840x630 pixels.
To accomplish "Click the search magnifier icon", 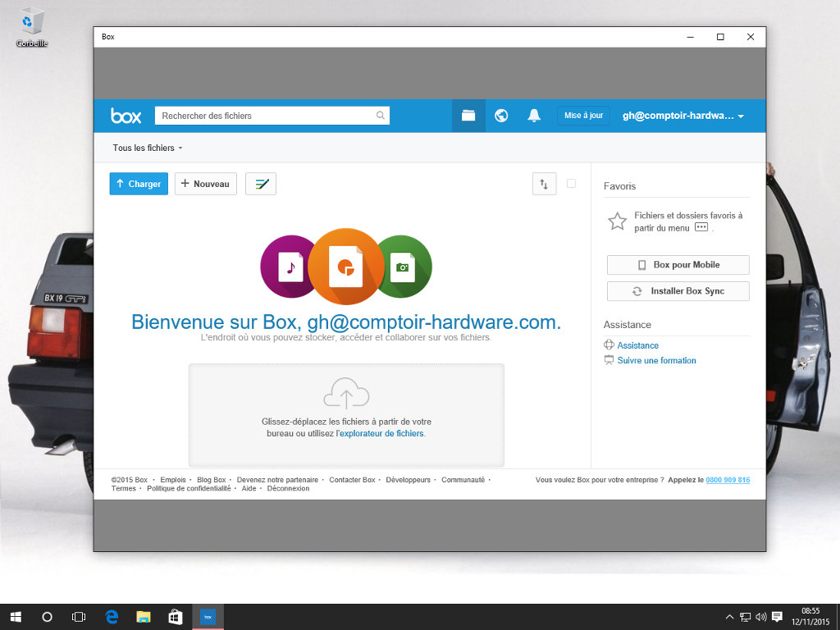I will pyautogui.click(x=381, y=116).
